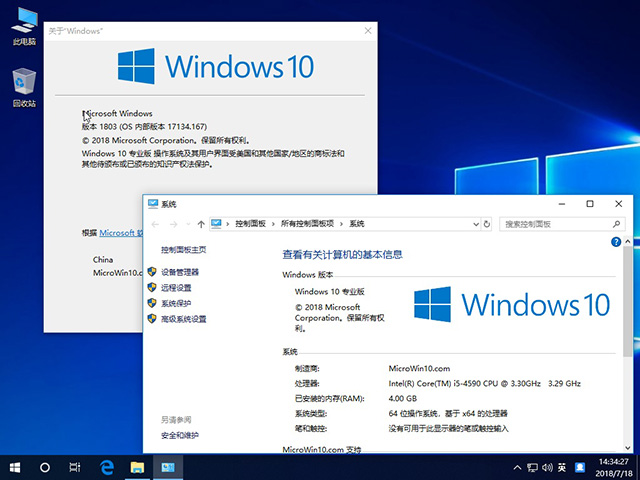Close the System window
640x480 pixels.
click(618, 204)
